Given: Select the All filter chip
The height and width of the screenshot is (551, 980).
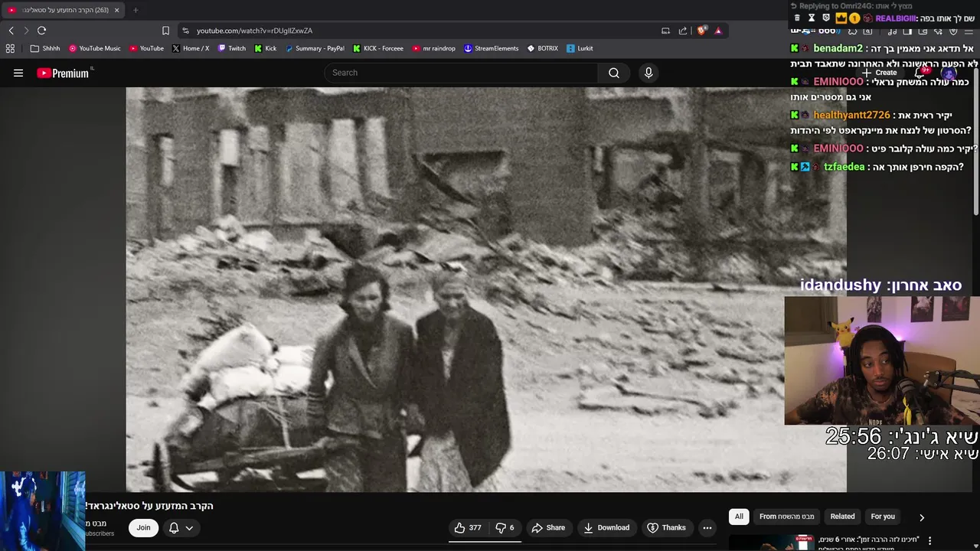Looking at the screenshot, I should 739,517.
